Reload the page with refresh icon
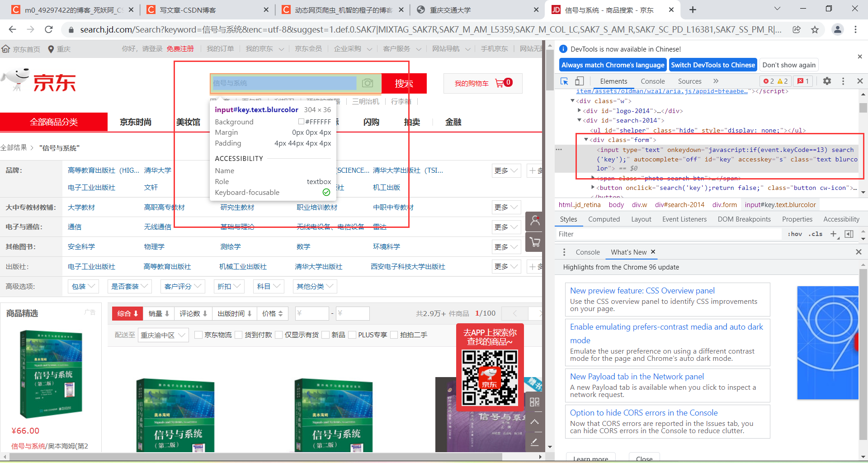The height and width of the screenshot is (463, 868). pyautogui.click(x=49, y=29)
